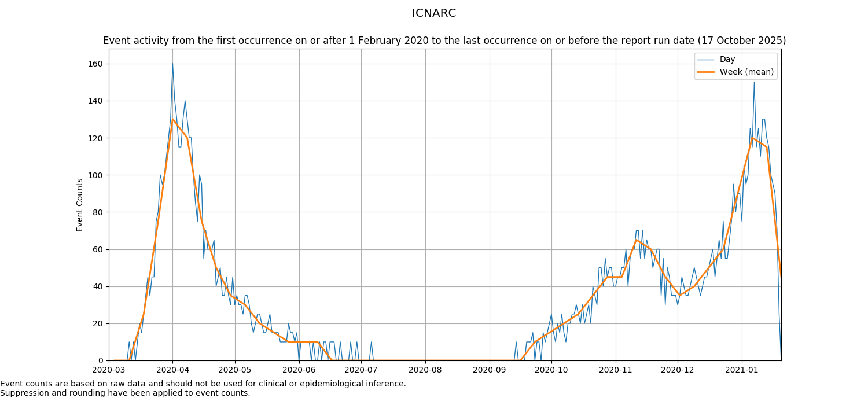Click the 2021-01 x-axis tick label
The height and width of the screenshot is (405, 868).
(x=742, y=370)
